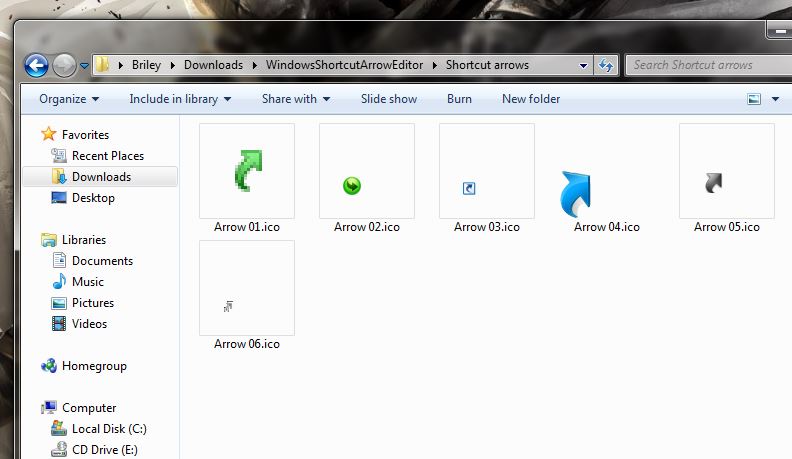
Task: Open the Videos library
Action: pos(89,324)
